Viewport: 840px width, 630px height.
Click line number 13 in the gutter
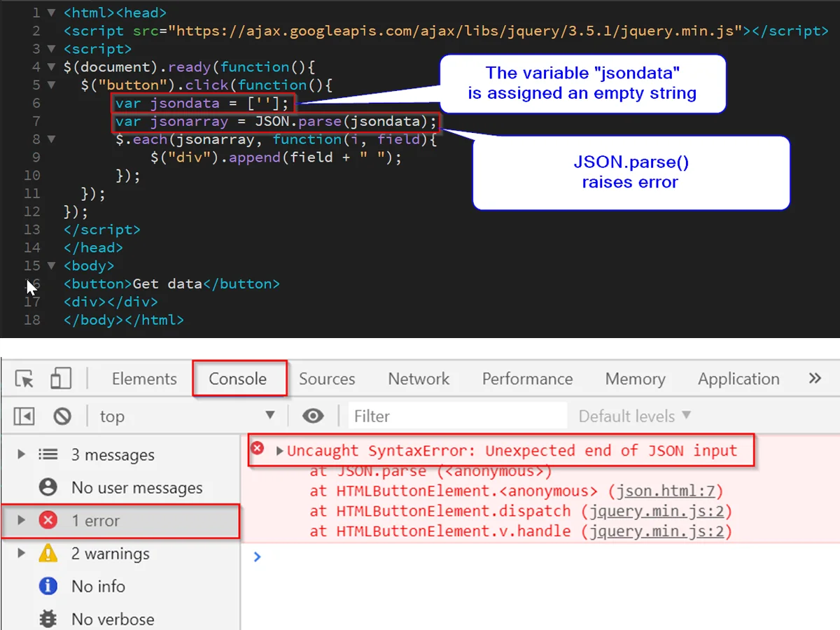[32, 230]
